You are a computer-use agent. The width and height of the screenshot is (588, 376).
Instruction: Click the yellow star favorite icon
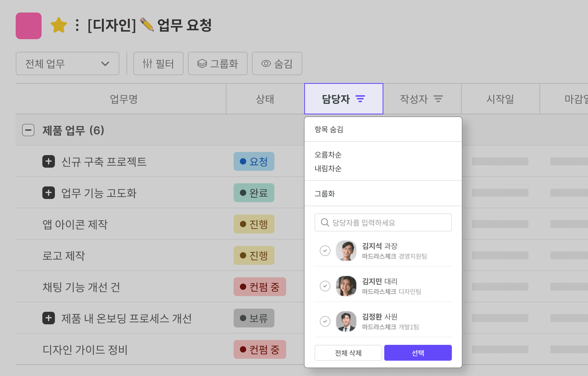[59, 25]
